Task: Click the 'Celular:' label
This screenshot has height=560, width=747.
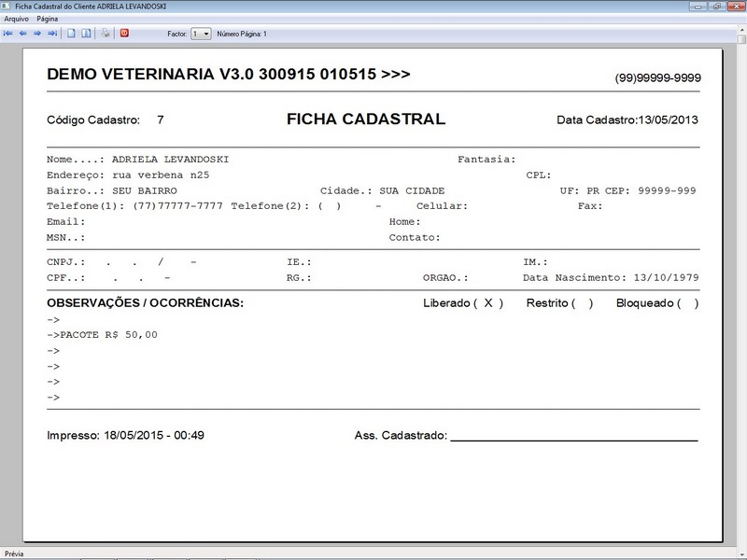Action: pos(442,205)
